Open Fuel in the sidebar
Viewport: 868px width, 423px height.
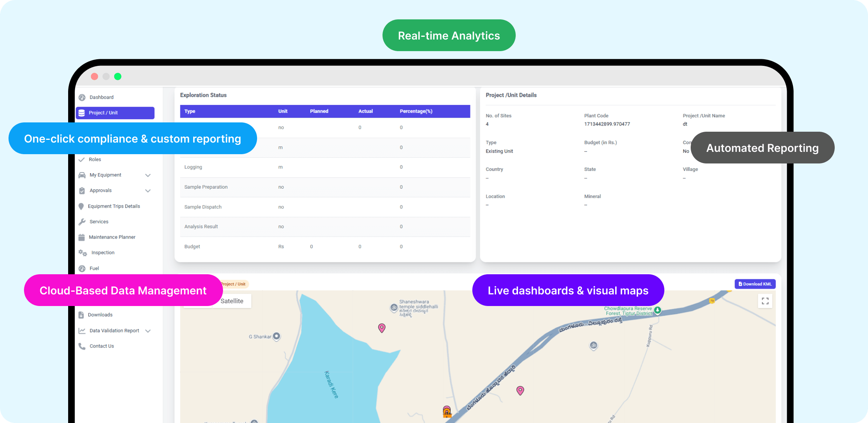(x=94, y=268)
